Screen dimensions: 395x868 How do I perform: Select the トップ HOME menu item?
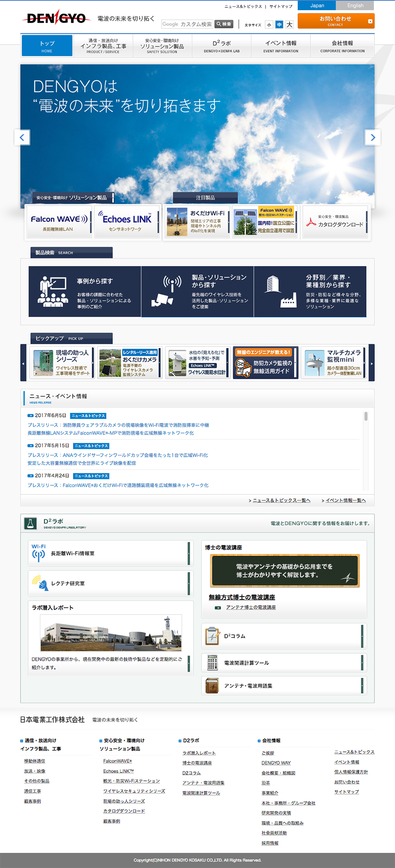(x=47, y=46)
